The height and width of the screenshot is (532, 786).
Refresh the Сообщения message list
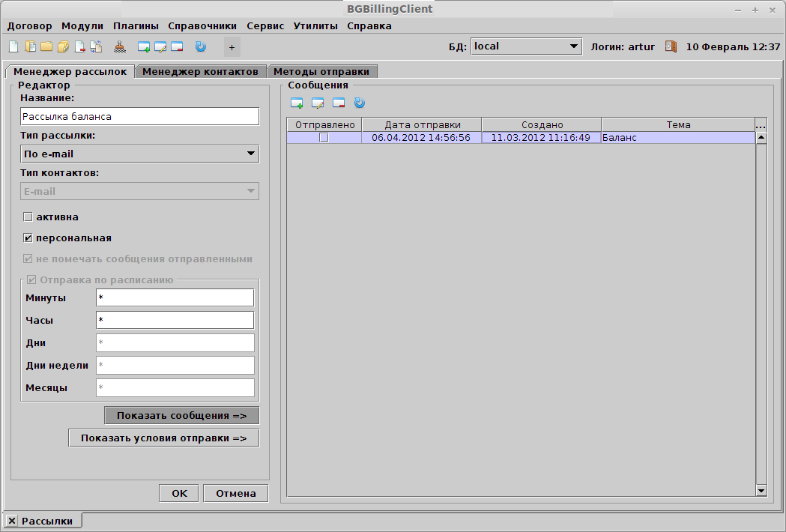click(x=360, y=103)
